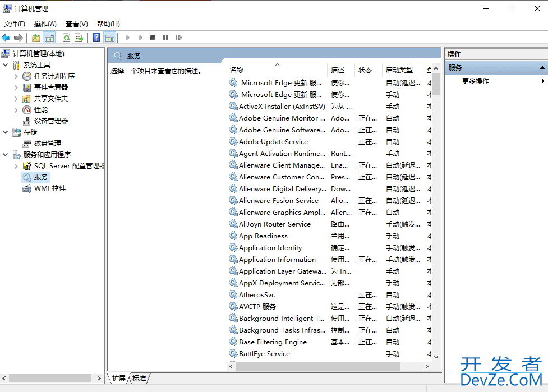
Task: Select the 性能 tree icon
Action: (x=27, y=110)
